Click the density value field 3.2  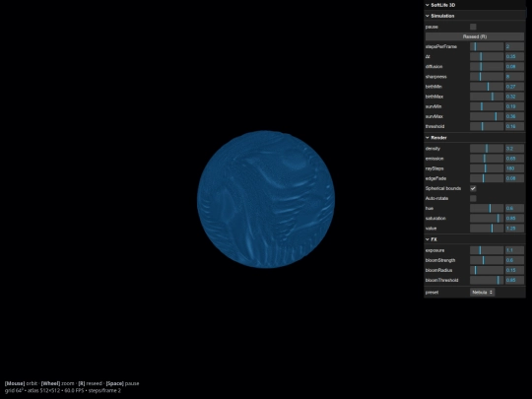coord(514,149)
